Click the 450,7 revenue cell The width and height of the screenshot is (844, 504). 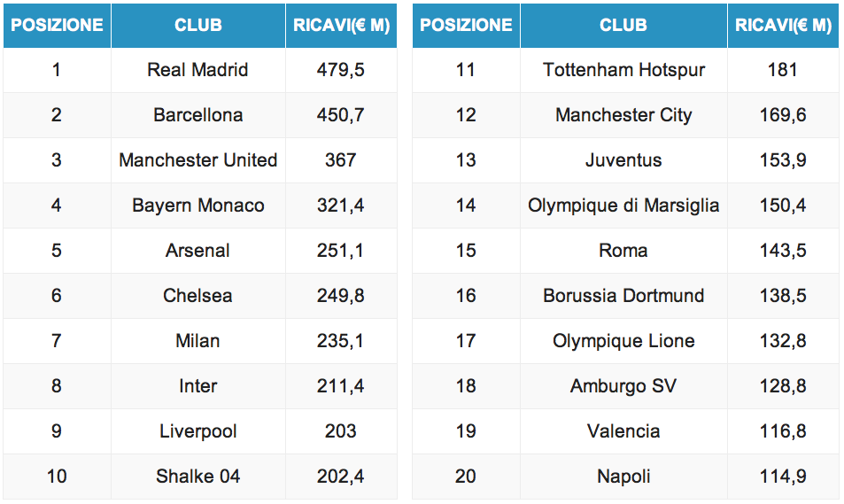[x=340, y=115]
